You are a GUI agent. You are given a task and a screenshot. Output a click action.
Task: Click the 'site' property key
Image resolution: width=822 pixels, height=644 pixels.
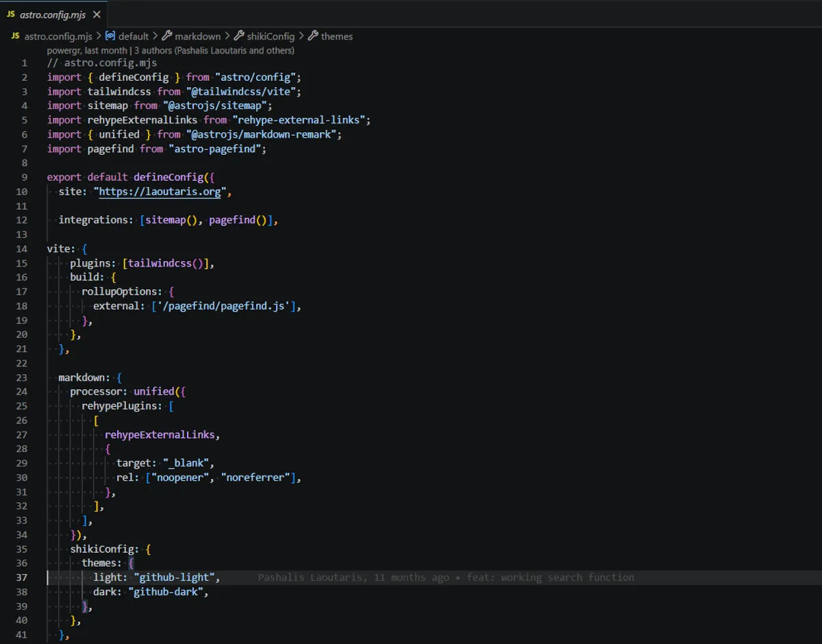pos(70,192)
